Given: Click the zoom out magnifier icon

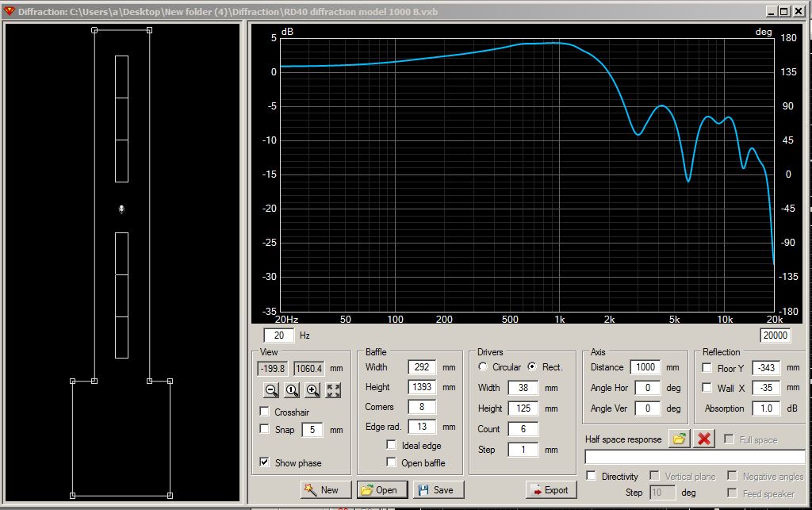Looking at the screenshot, I should coord(271,390).
